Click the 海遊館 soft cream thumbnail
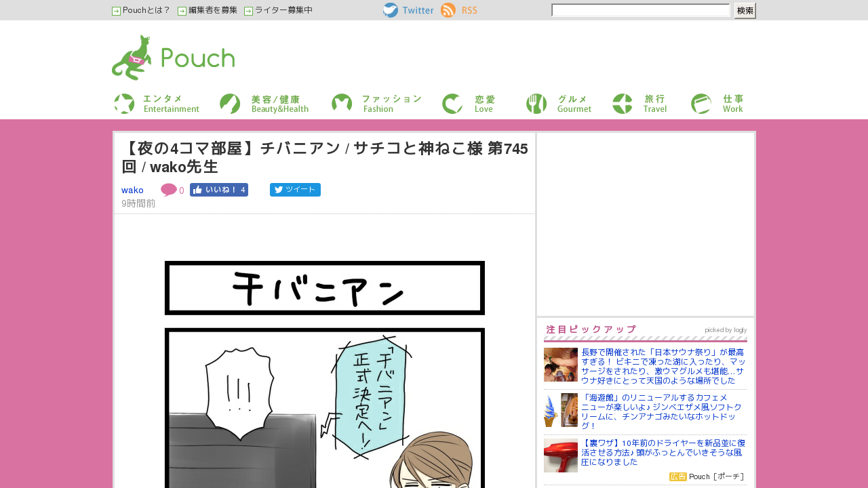The image size is (868, 488). click(561, 410)
